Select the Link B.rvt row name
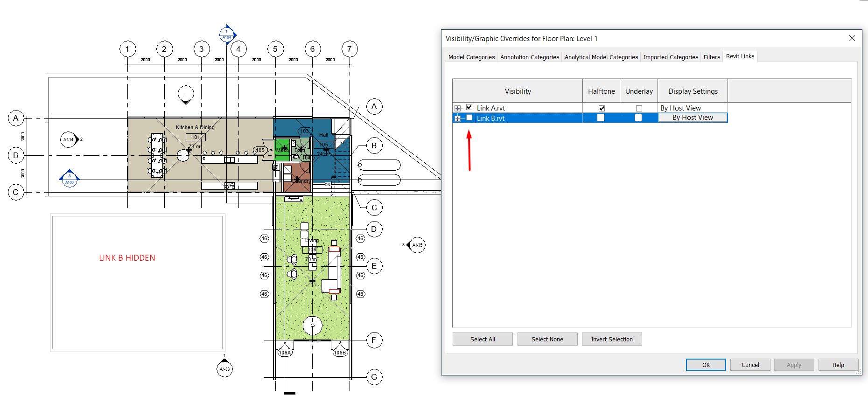This screenshot has height=402, width=868. (490, 118)
